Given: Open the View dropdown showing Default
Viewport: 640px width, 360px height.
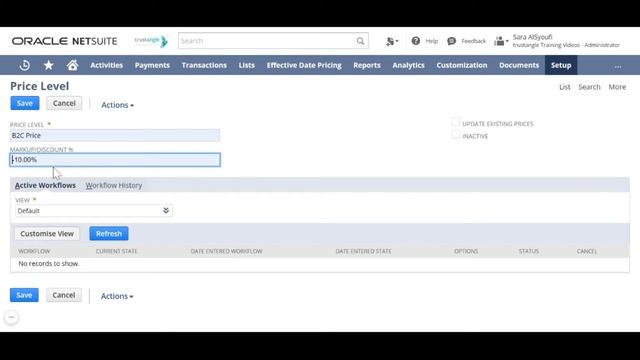Looking at the screenshot, I should [x=94, y=211].
